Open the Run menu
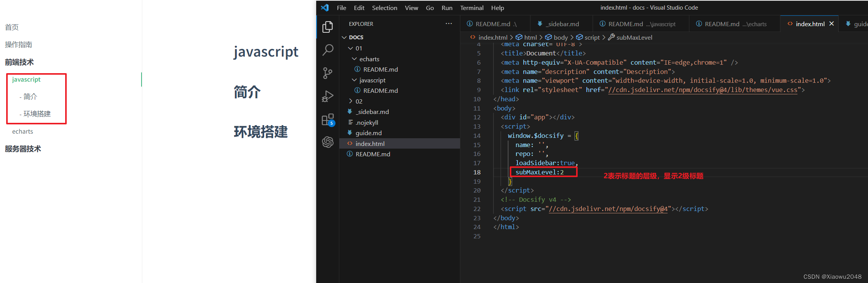The image size is (868, 283). tap(447, 8)
